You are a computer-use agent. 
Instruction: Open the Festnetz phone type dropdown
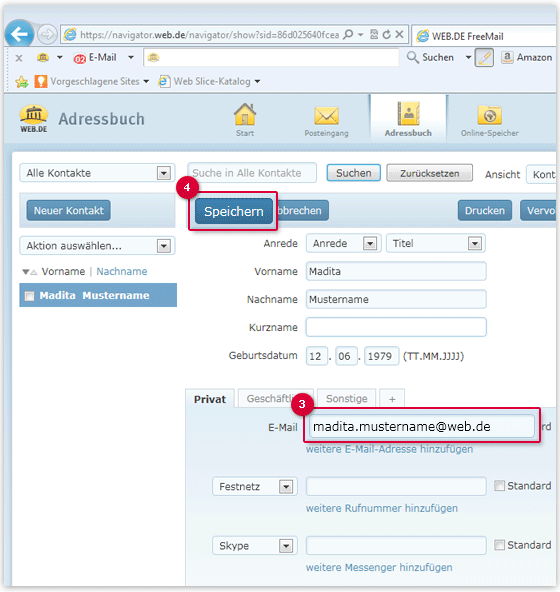255,486
